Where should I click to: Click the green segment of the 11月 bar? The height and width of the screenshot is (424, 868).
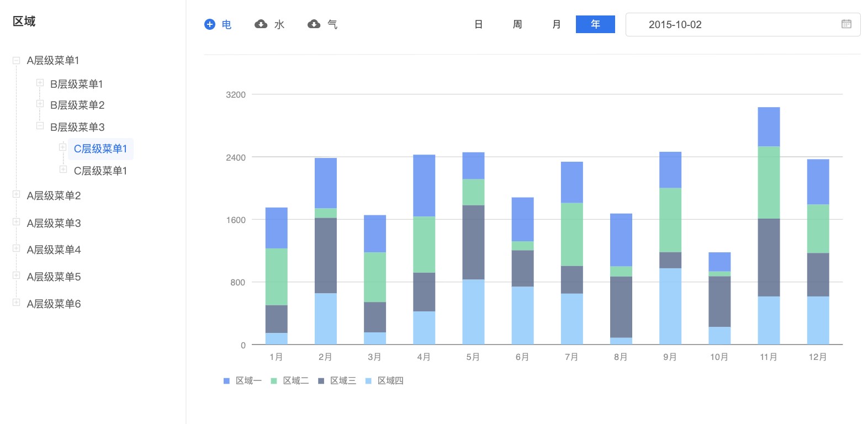[x=769, y=182]
